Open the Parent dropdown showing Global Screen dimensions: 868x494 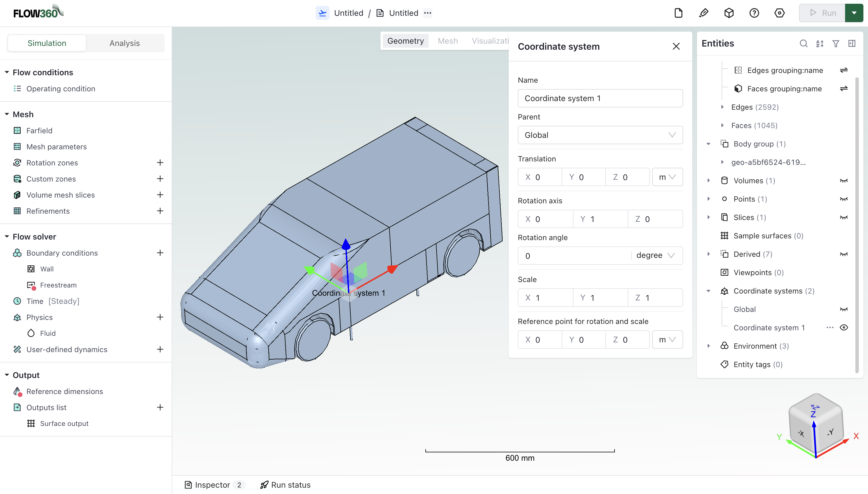(600, 135)
